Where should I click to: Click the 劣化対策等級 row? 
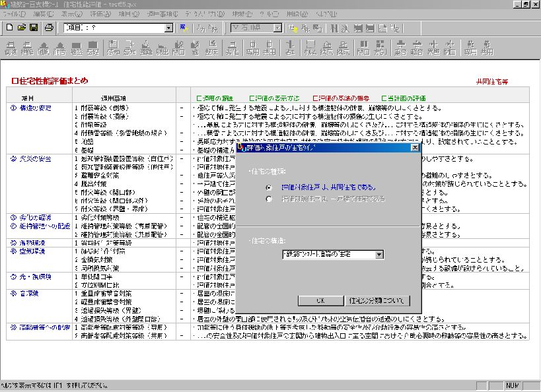tap(96, 218)
